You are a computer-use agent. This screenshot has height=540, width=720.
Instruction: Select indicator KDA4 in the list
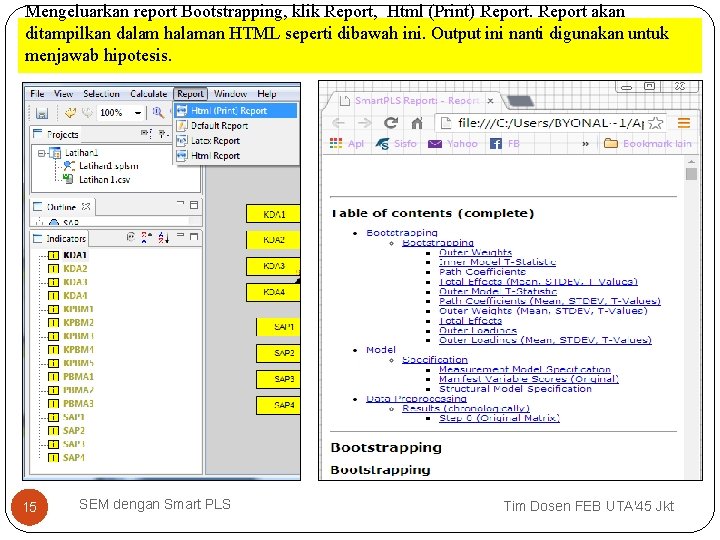pos(75,296)
